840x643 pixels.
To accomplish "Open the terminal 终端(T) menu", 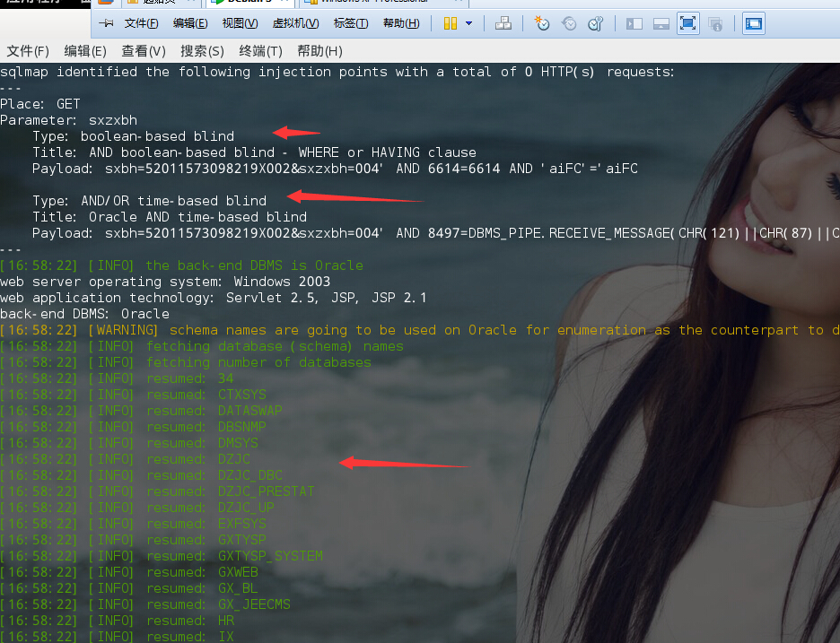I will (260, 51).
